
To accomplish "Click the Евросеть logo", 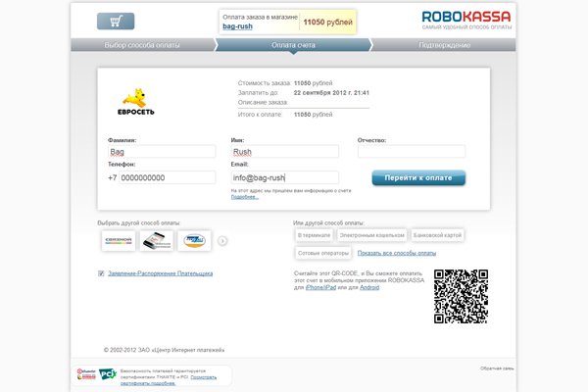I will 139,101.
